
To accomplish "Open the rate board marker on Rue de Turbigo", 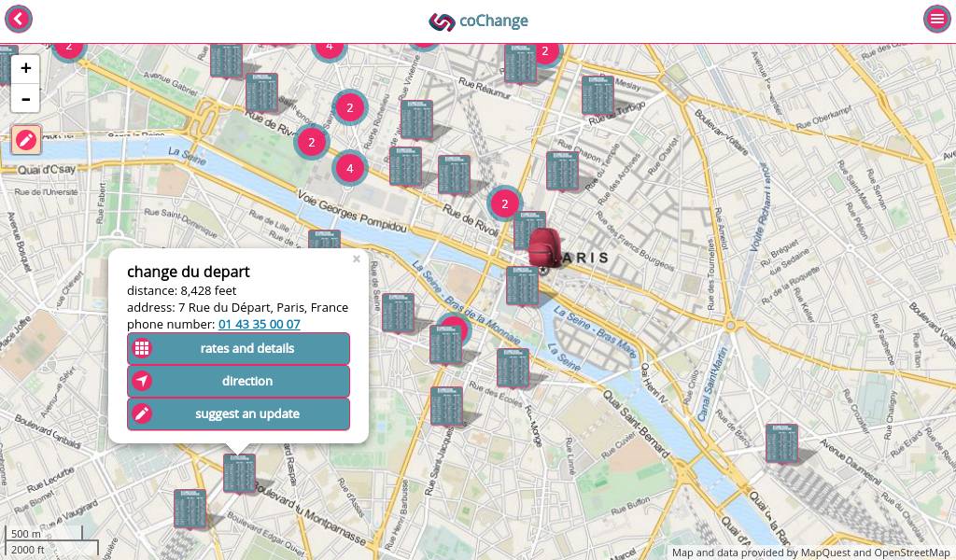I will pos(597,95).
